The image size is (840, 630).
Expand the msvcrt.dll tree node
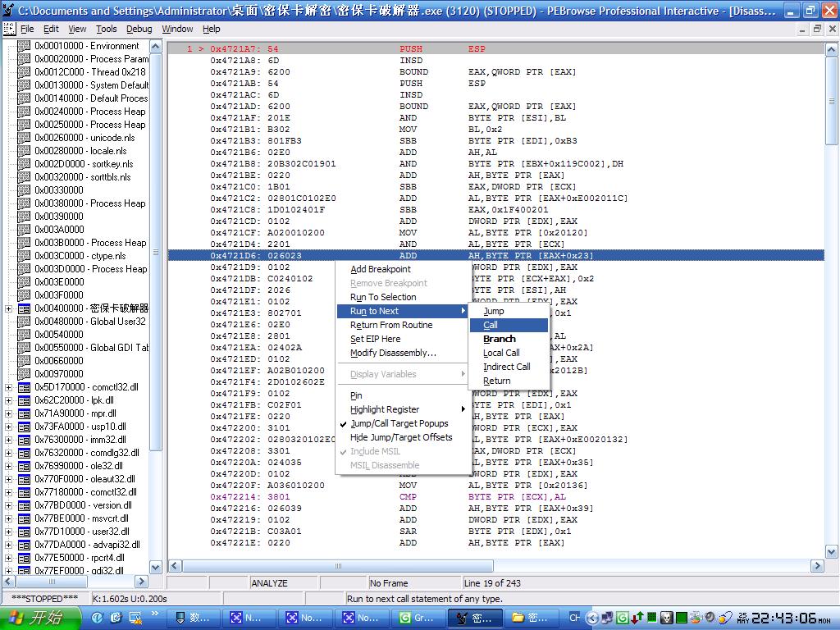click(x=8, y=518)
